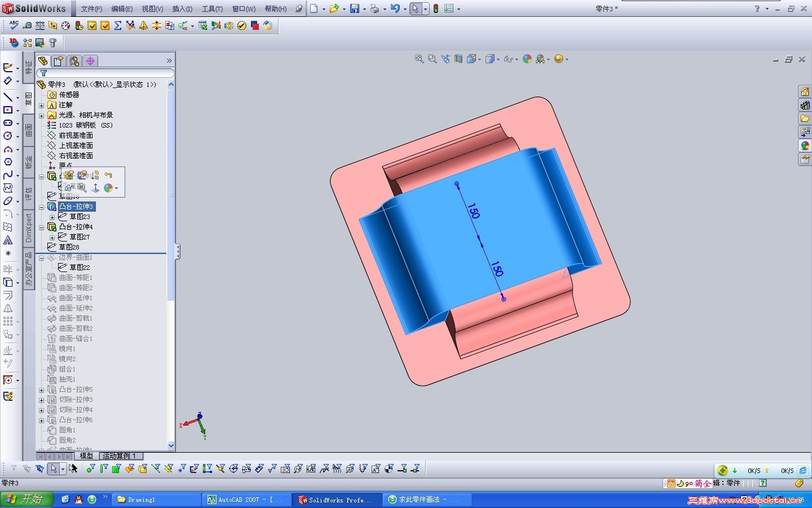Create a new document

[x=314, y=8]
